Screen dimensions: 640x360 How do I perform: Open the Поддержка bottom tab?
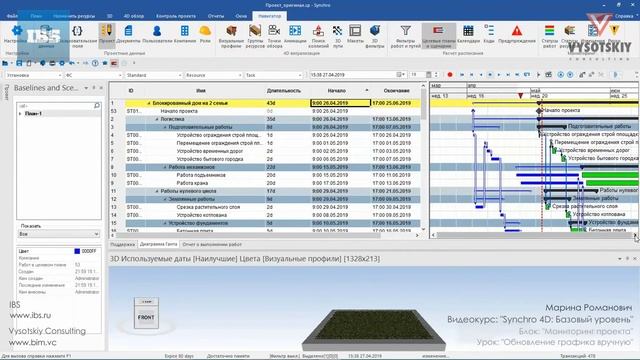click(122, 244)
